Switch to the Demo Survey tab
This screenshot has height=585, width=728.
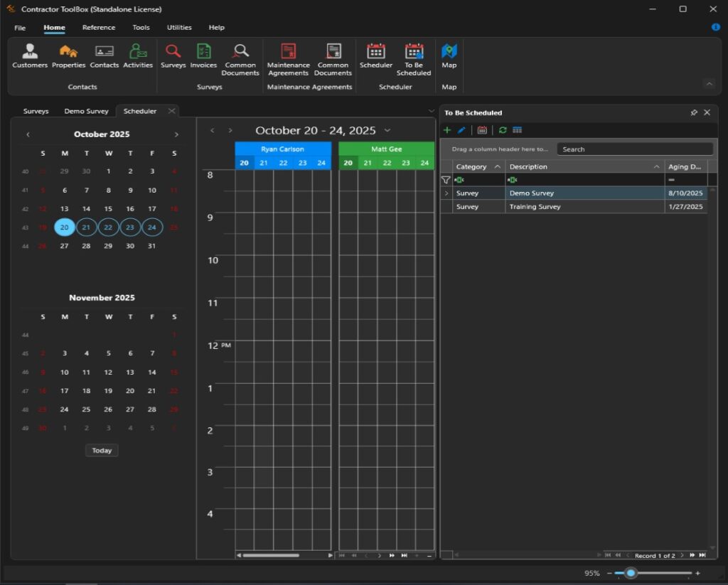coord(86,111)
